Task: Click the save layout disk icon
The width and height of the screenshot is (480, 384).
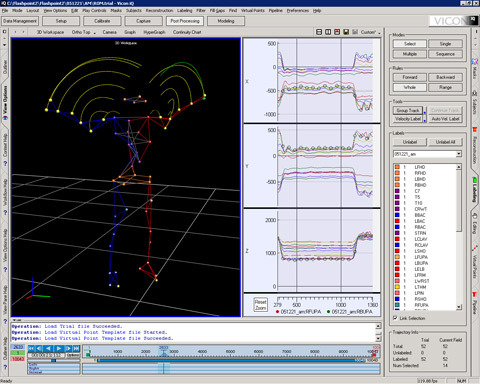Action: pyautogui.click(x=346, y=32)
